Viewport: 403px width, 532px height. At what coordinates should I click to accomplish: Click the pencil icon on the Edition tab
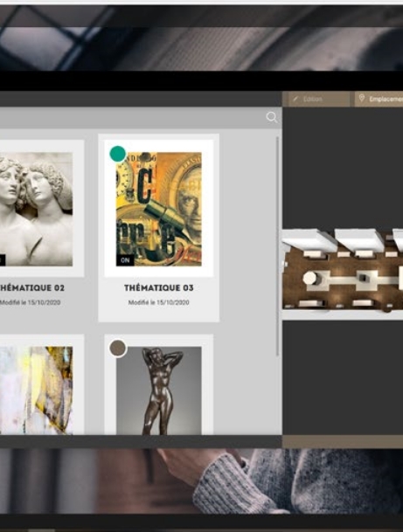295,99
